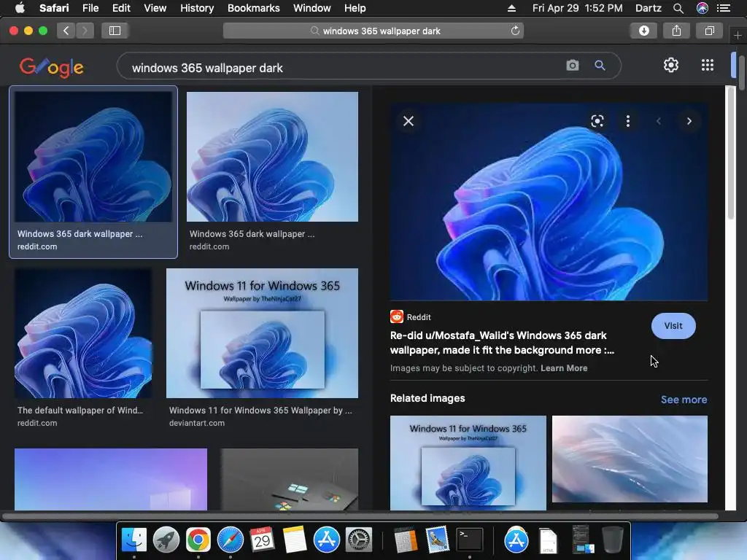Open Google Chrome from the Dock

pyautogui.click(x=198, y=540)
